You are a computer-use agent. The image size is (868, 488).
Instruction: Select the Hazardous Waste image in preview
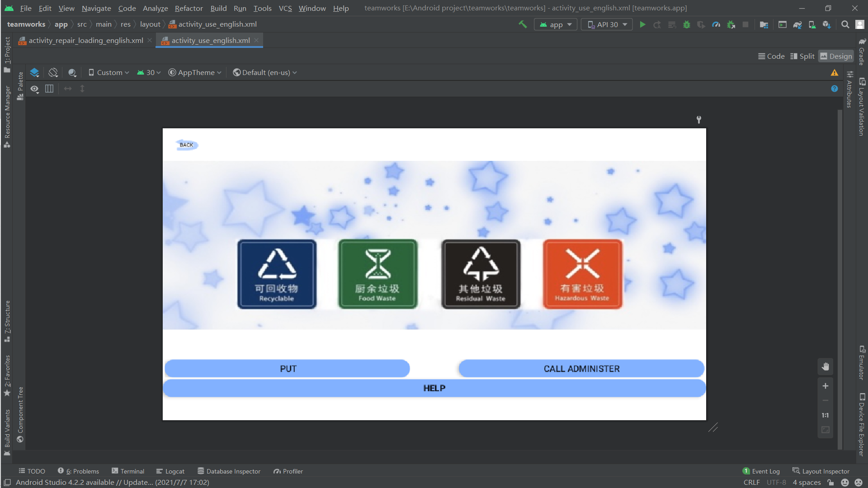click(x=582, y=274)
